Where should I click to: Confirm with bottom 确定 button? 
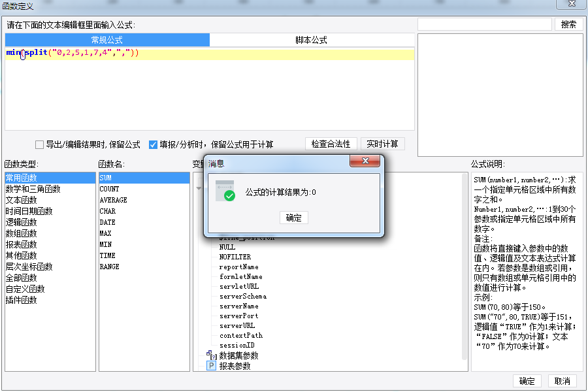(x=527, y=381)
